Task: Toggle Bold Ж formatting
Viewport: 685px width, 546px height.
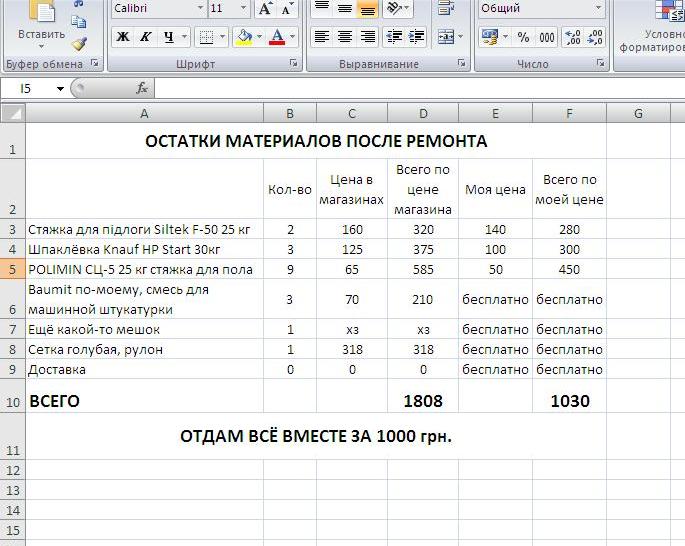Action: [123, 37]
